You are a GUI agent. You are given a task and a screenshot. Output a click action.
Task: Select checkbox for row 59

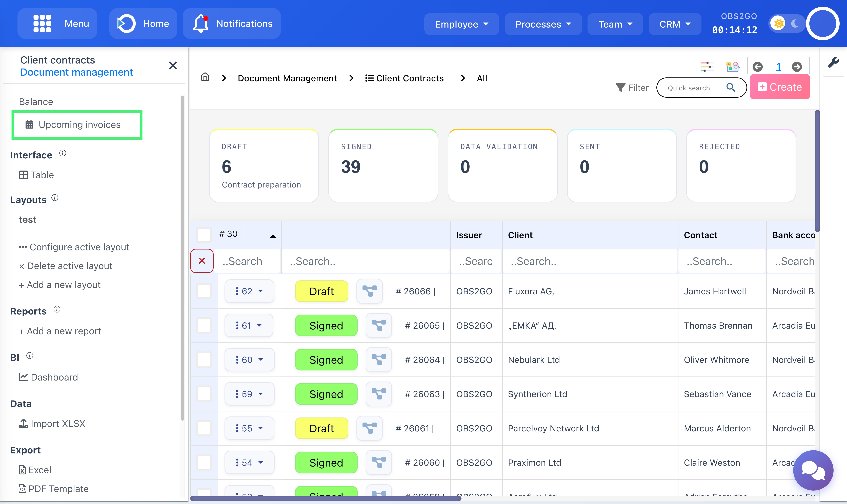tap(204, 394)
